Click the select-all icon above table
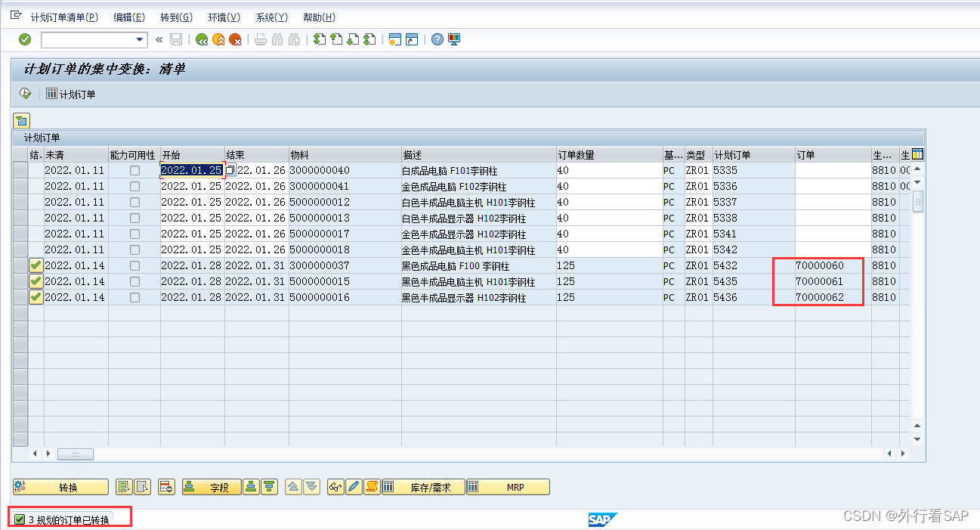The height and width of the screenshot is (530, 980). [21, 120]
